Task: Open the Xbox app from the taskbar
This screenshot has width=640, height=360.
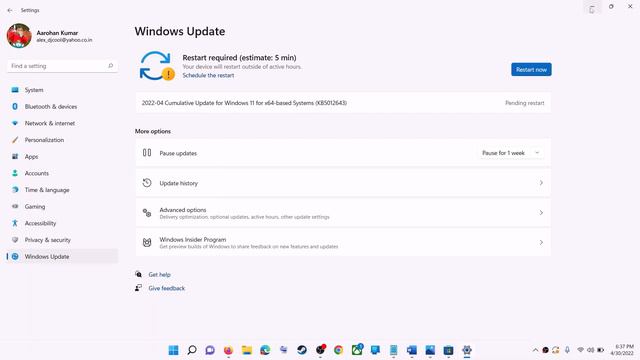Action: [357, 350]
